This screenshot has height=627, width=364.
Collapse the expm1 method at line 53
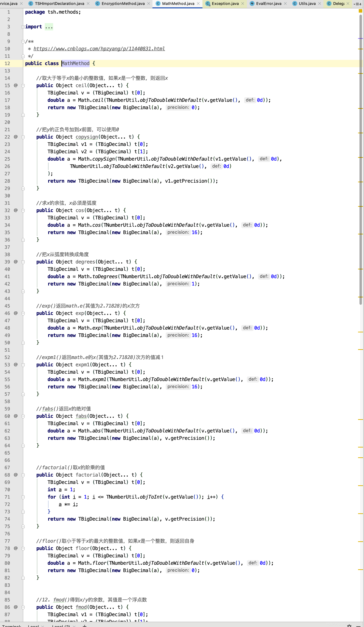tap(23, 365)
